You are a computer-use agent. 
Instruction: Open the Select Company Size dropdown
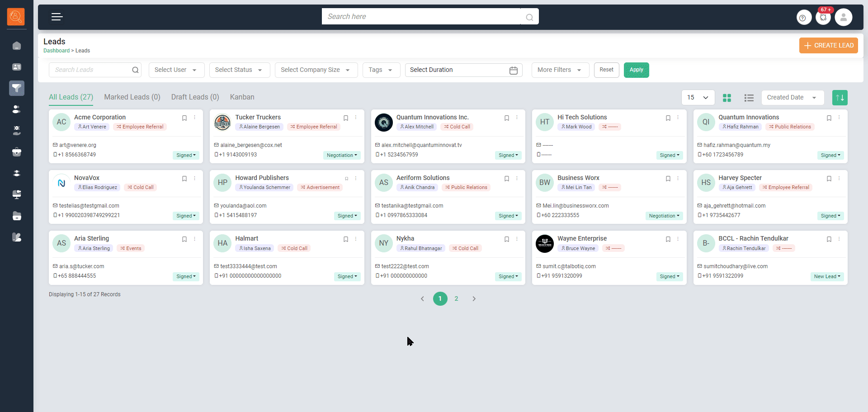coord(316,70)
